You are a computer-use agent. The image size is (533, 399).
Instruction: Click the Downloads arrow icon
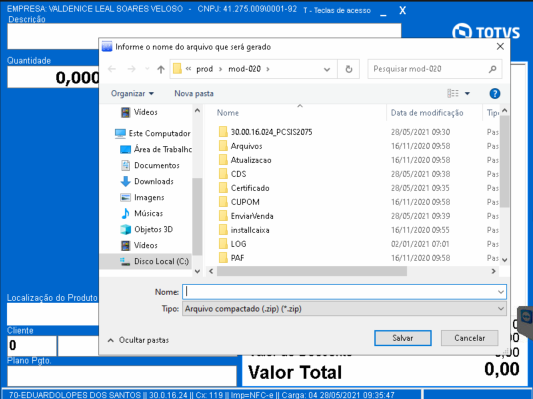tap(125, 181)
